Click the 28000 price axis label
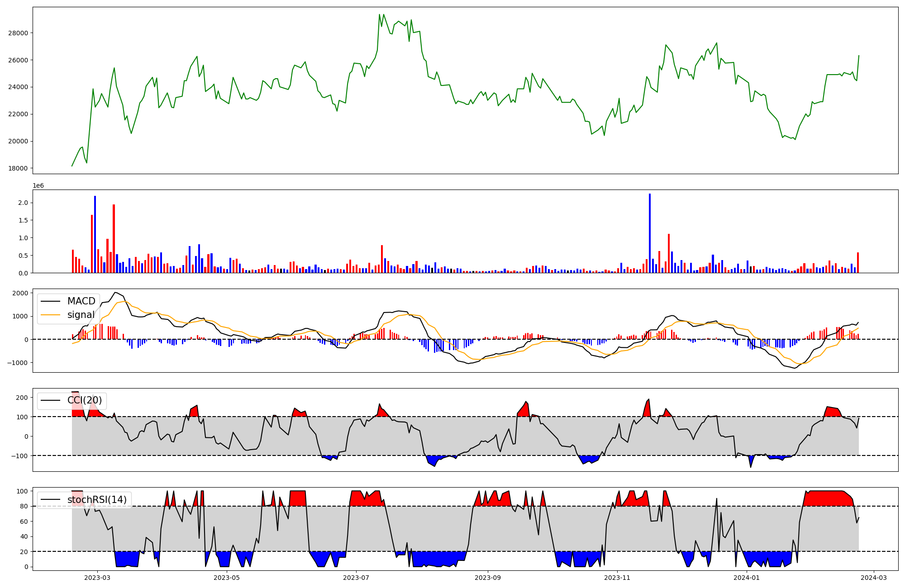This screenshot has width=905, height=588. 18,33
